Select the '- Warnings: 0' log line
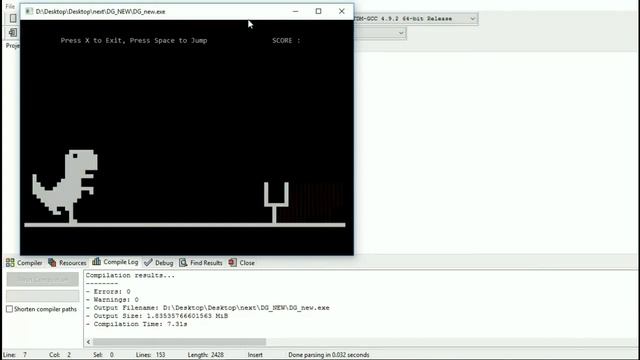This screenshot has width=640, height=360. tap(112, 300)
